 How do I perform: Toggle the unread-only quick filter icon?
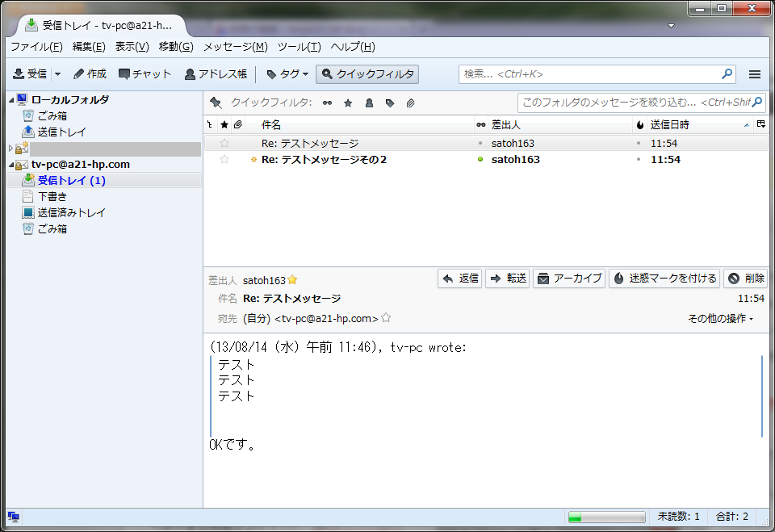click(x=327, y=103)
